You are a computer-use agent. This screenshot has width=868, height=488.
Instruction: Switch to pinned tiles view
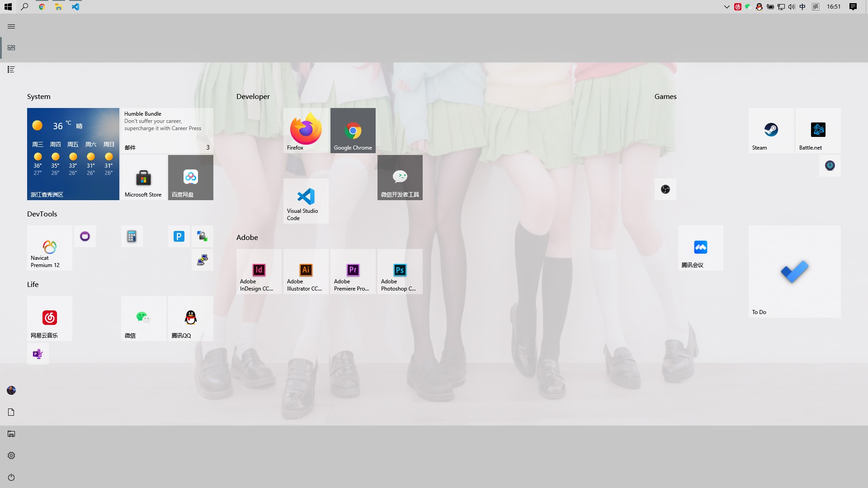(x=11, y=48)
